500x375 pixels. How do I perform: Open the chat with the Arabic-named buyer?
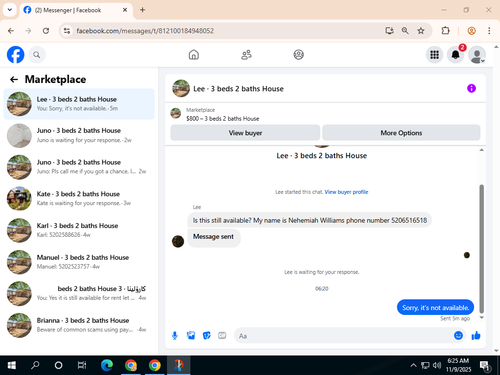[79, 293]
